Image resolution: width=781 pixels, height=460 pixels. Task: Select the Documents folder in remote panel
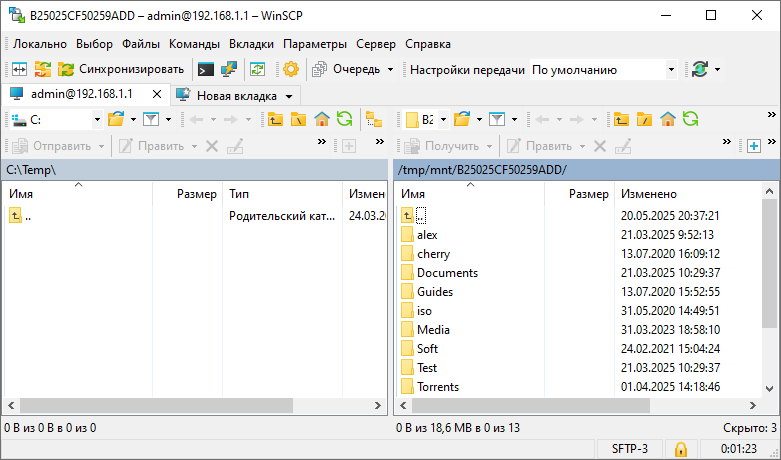(x=447, y=273)
